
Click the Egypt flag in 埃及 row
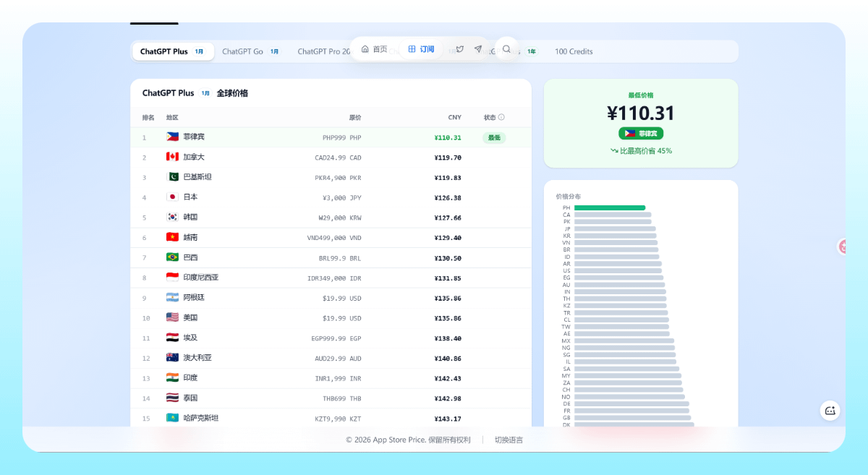point(172,338)
